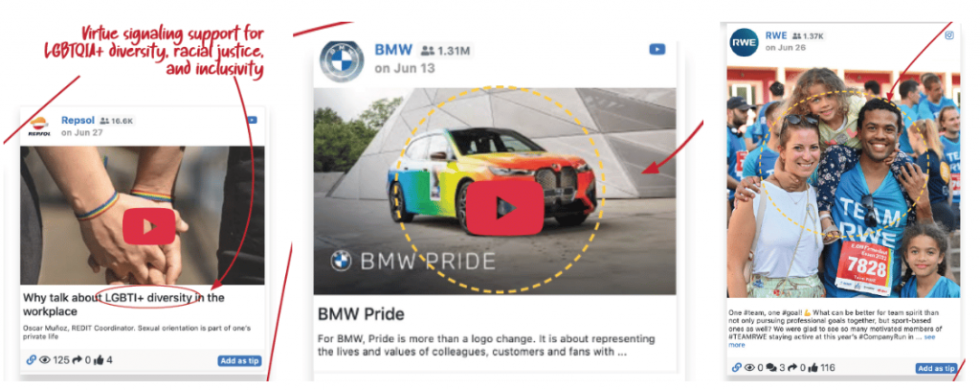Copy link icon on Repsol card

coord(32,360)
